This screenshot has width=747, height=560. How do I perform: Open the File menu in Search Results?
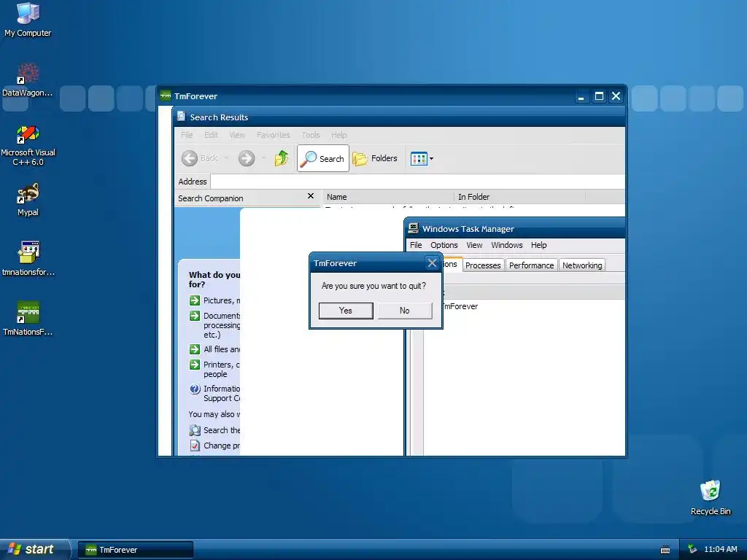click(187, 135)
